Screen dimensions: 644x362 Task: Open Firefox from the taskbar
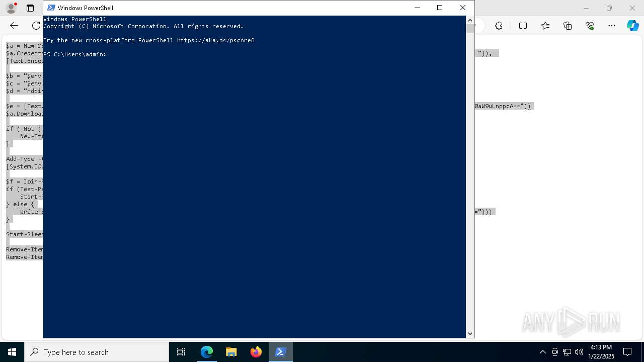(256, 352)
